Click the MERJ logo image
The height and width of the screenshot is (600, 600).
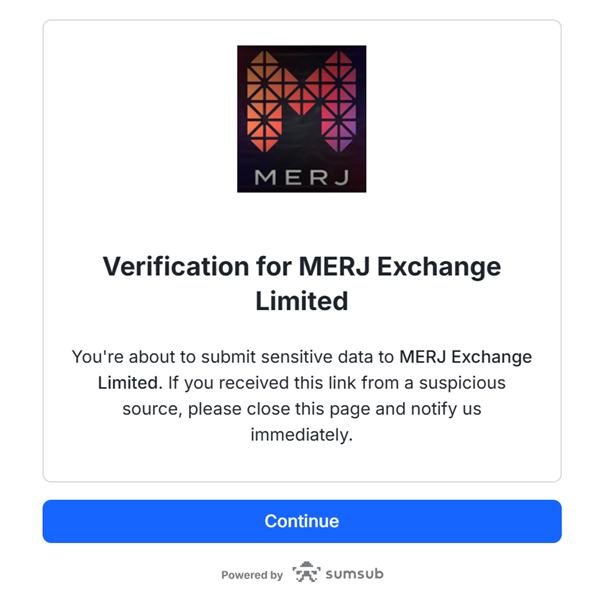coord(301,118)
